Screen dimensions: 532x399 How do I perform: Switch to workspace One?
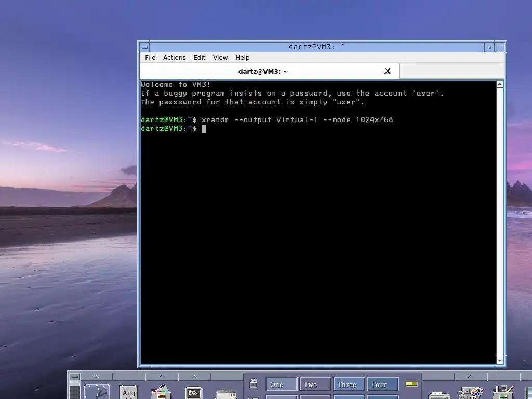click(x=281, y=384)
